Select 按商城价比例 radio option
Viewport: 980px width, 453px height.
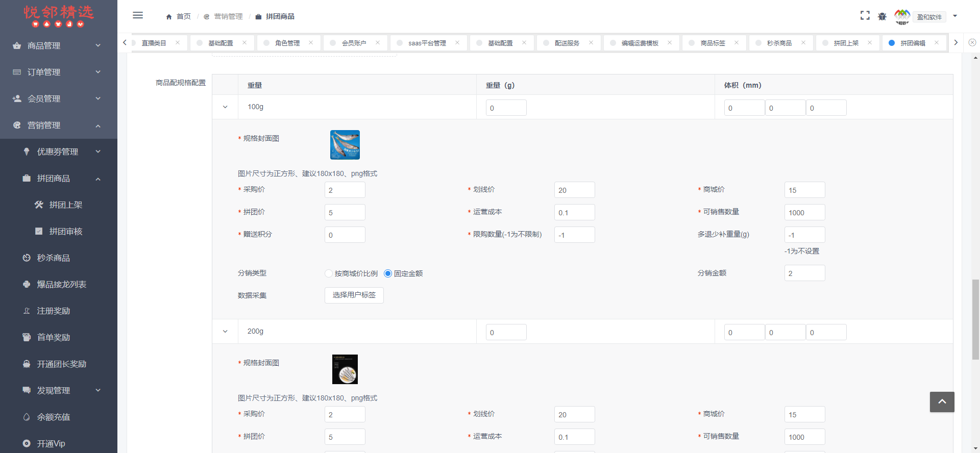[329, 273]
